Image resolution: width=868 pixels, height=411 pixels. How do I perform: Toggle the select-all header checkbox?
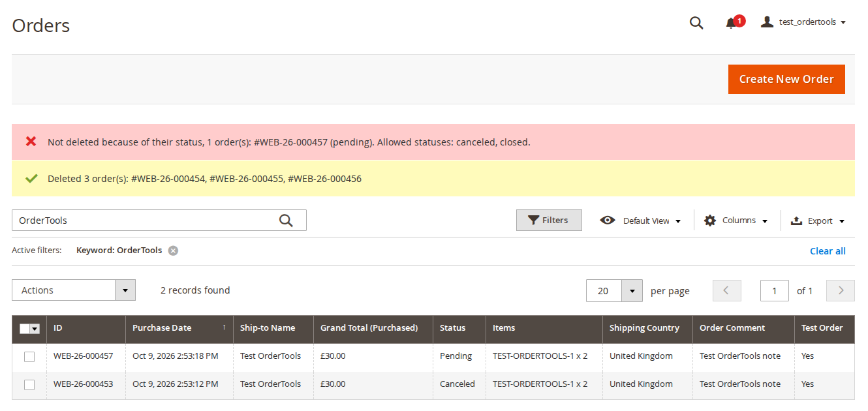tap(25, 329)
